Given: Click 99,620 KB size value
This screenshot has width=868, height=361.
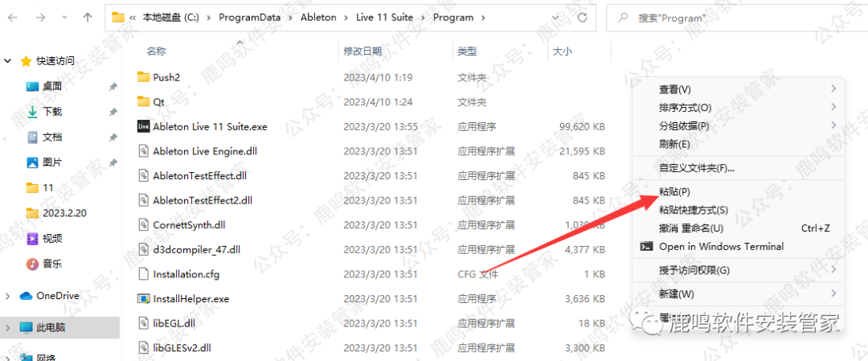Looking at the screenshot, I should click(582, 127).
